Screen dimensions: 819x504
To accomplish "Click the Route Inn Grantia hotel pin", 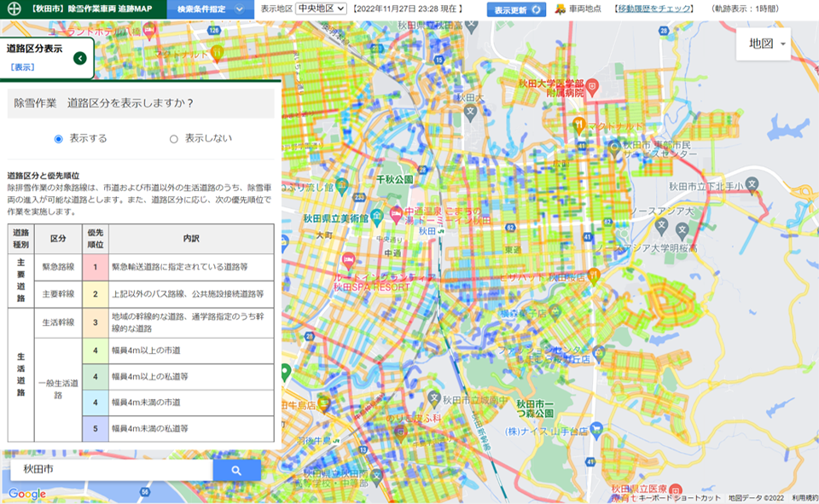I will click(x=348, y=259).
